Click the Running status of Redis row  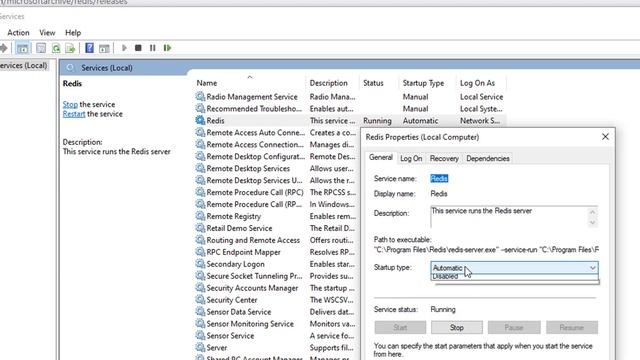point(377,121)
